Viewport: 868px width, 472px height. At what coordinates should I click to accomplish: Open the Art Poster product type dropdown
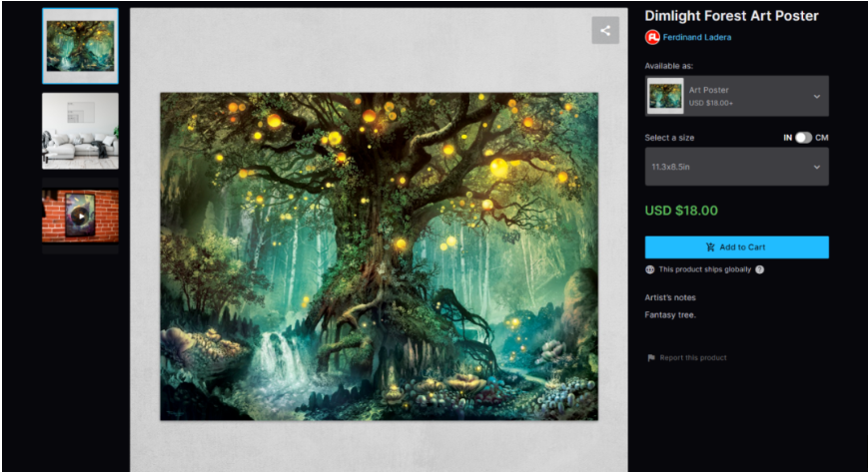736,96
